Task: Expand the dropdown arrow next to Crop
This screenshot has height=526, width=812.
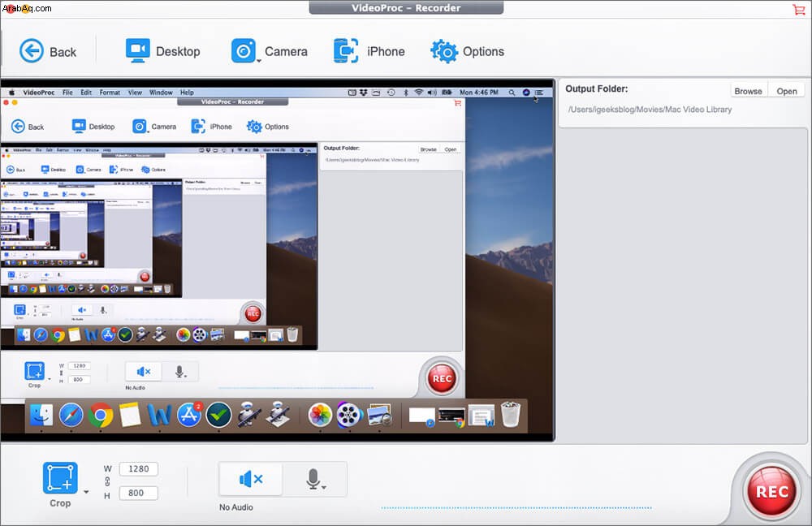Action: click(86, 492)
